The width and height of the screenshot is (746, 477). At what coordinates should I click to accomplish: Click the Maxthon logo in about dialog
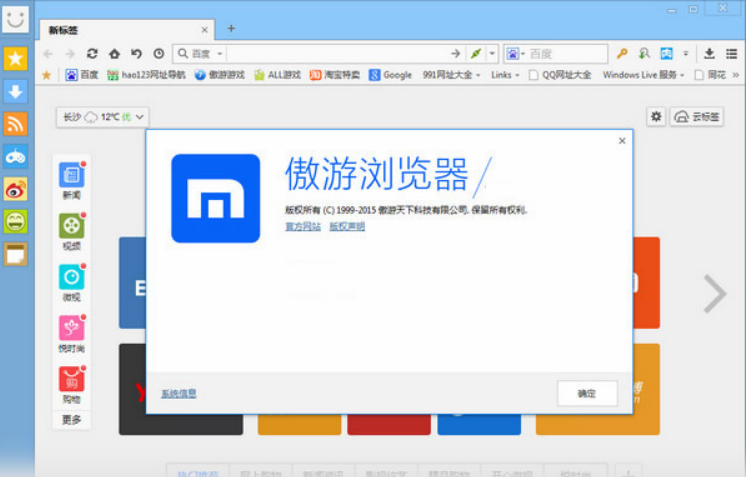(216, 198)
